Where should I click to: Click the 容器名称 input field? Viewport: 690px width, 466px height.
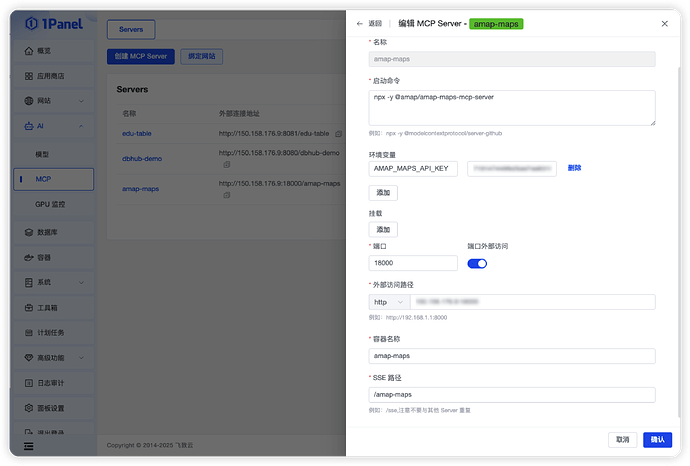pyautogui.click(x=512, y=356)
